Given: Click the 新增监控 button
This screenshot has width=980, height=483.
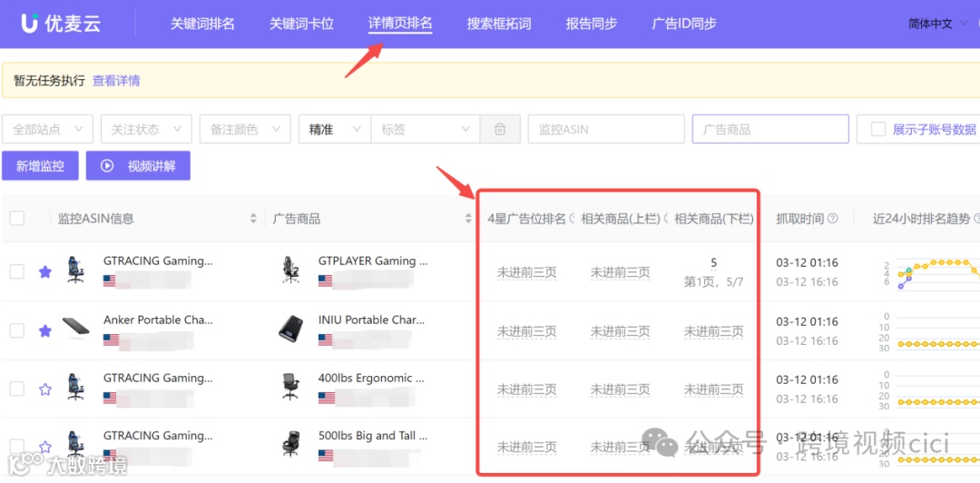Looking at the screenshot, I should click(x=40, y=166).
